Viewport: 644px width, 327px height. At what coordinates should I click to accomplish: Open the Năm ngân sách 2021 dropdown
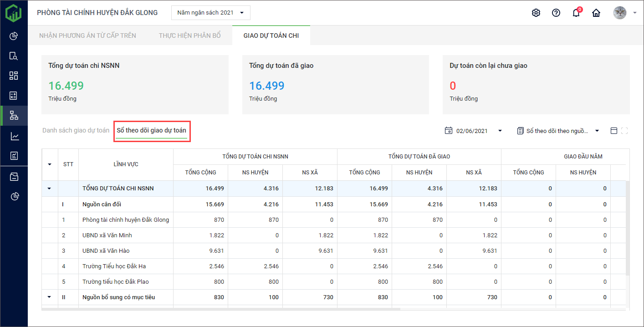click(211, 13)
